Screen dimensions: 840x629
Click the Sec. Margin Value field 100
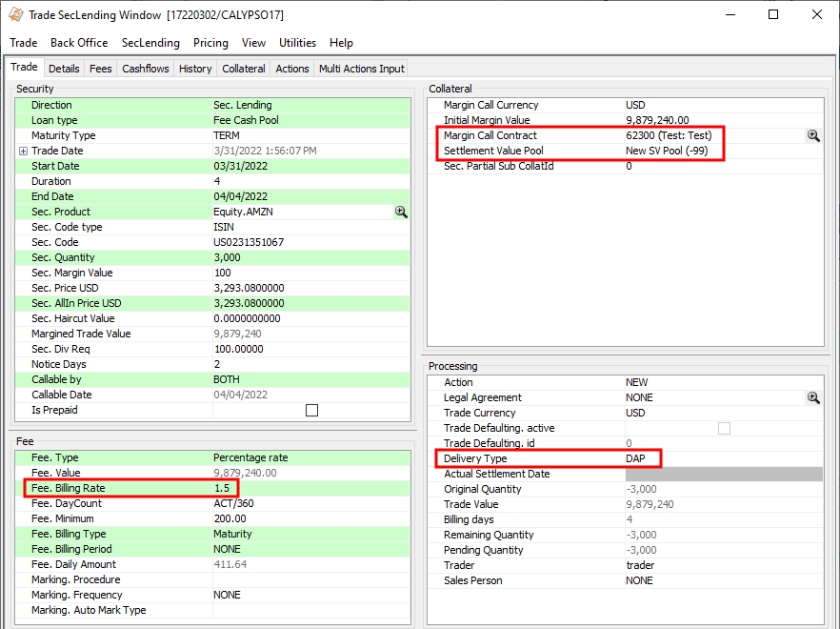coord(222,273)
